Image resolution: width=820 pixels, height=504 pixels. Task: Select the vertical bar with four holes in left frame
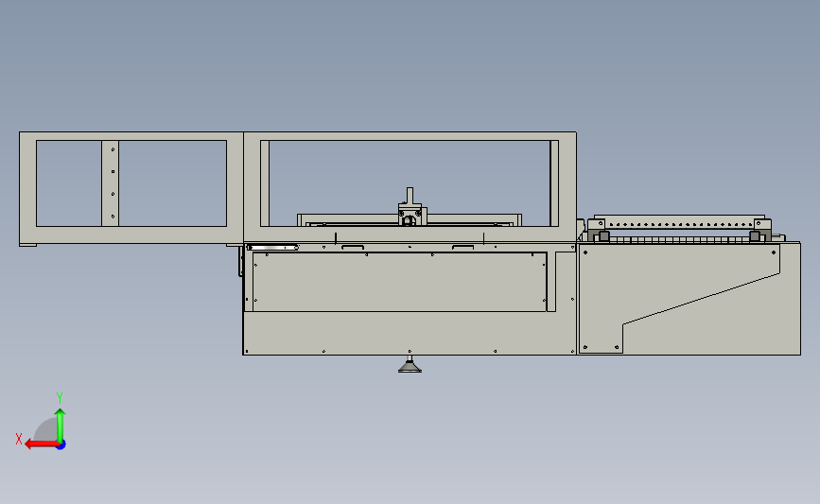[111, 183]
